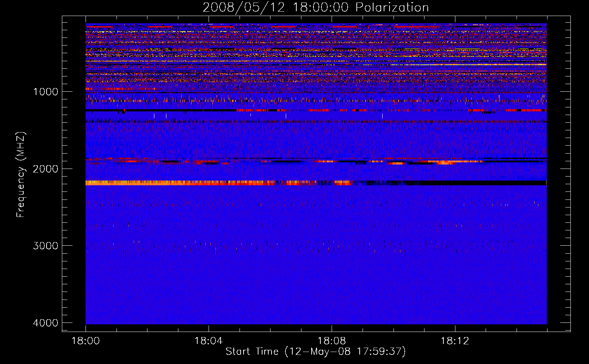Select the 2000 frequency tick label

coord(46,169)
